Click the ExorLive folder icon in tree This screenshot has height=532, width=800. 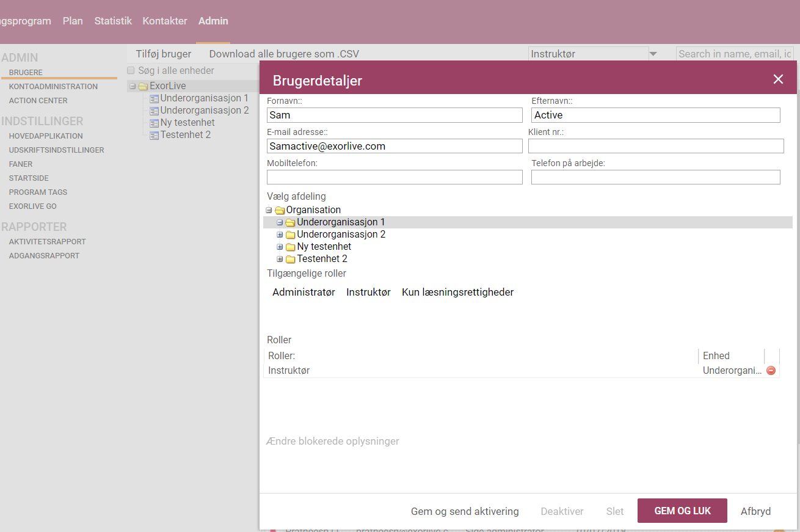144,86
